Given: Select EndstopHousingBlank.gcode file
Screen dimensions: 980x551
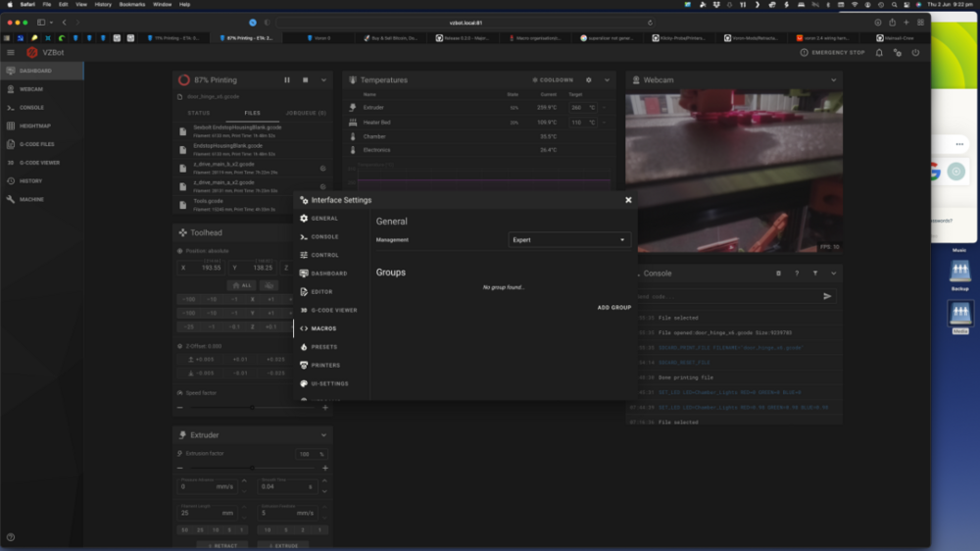Looking at the screenshot, I should (253, 149).
